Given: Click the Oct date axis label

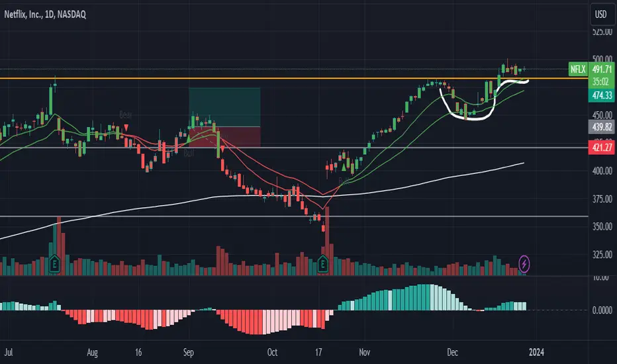Looking at the screenshot, I should coord(272,352).
